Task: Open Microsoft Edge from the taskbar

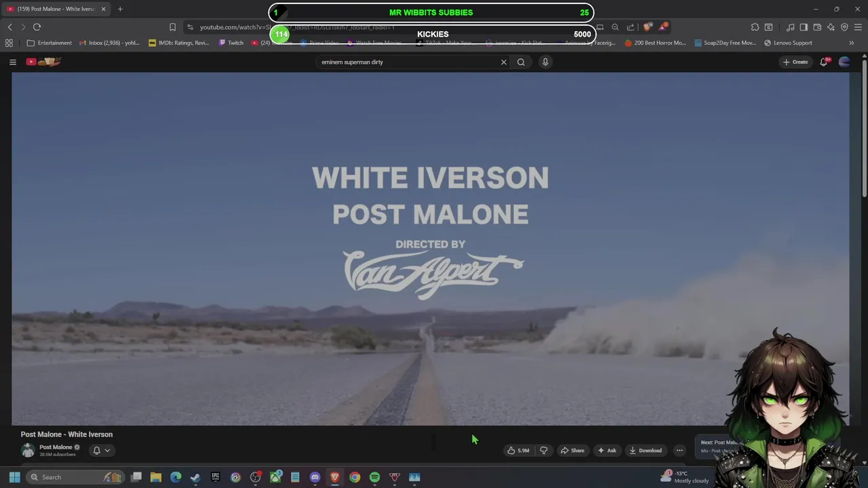Action: tap(176, 477)
